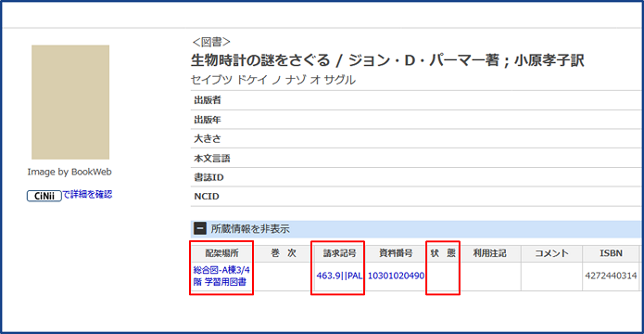644x334 pixels.
Task: Click the 出版者 field label
Action: point(208,100)
